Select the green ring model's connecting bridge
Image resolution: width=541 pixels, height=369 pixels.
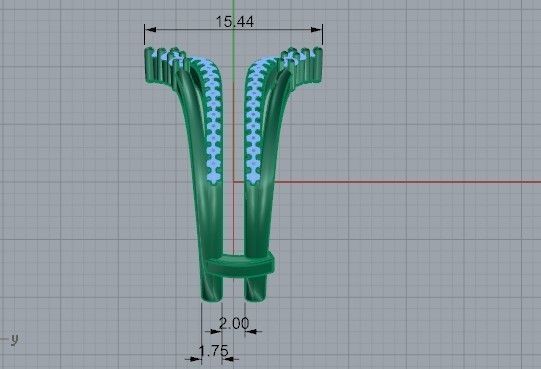(240, 265)
